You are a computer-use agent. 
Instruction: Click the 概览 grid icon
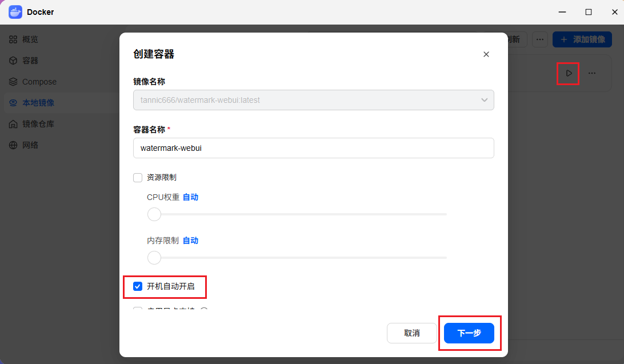coord(13,39)
